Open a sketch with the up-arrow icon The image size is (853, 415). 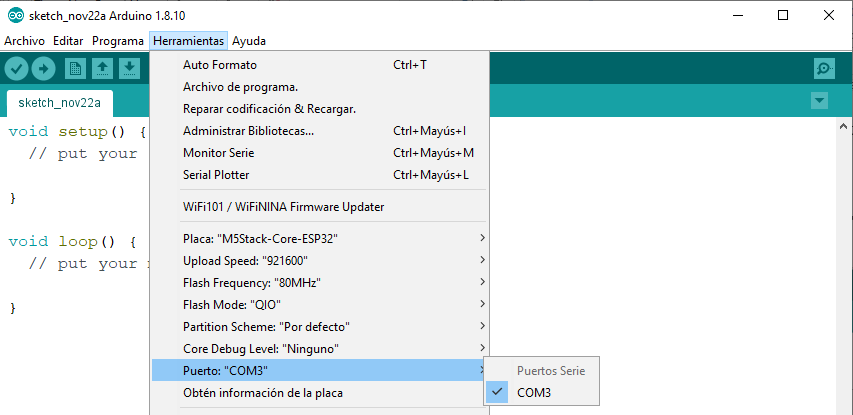tap(102, 69)
